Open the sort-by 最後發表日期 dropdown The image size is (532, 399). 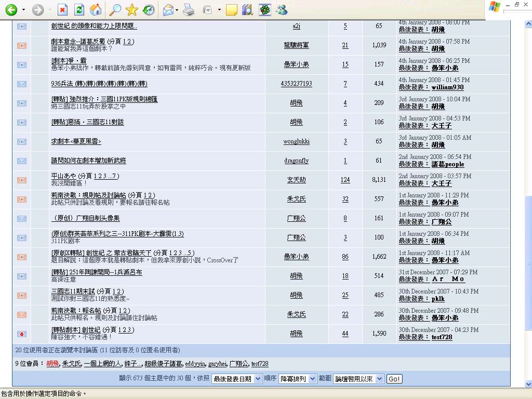point(236,379)
